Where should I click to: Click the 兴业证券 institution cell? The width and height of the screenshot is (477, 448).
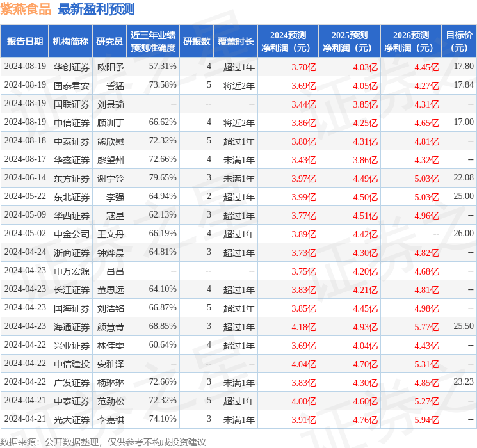point(72,346)
